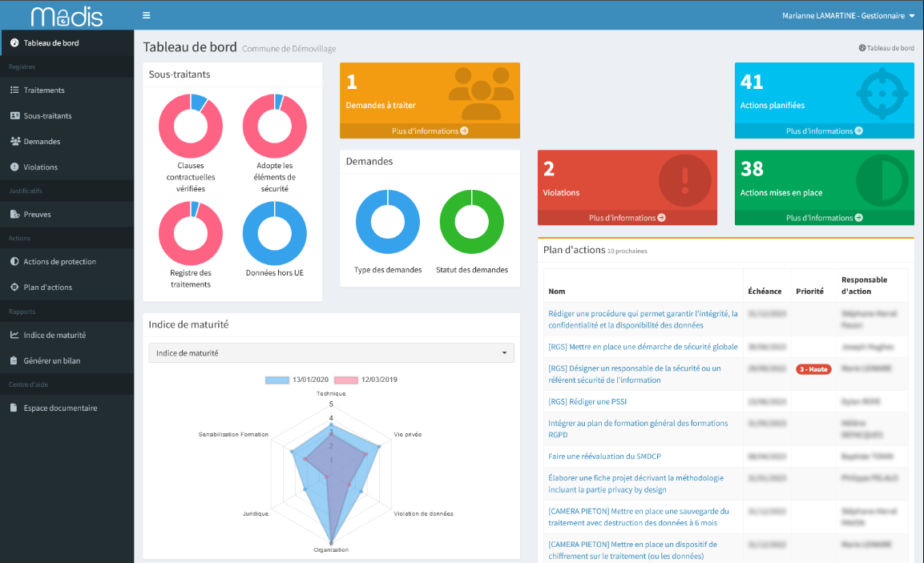
Task: Click the Preuves folder icon
Action: pos(14,215)
